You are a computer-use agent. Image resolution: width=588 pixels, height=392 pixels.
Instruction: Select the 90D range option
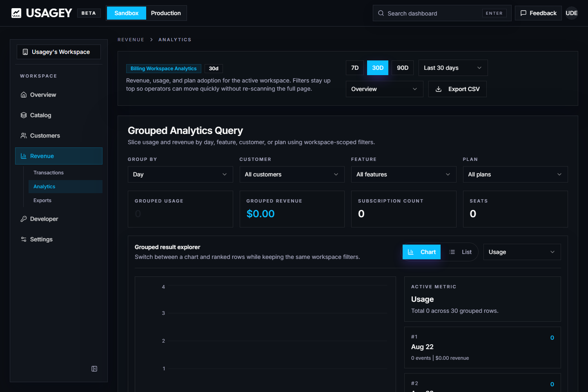point(403,68)
